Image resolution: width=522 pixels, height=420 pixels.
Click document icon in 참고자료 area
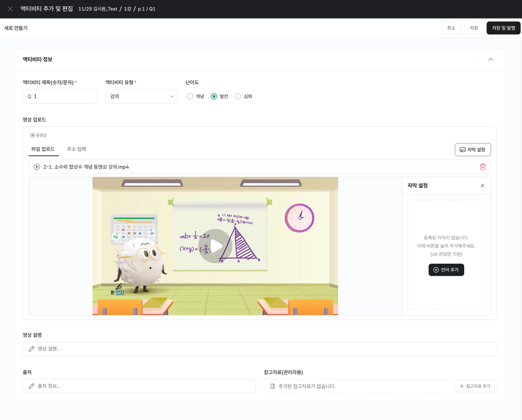pyautogui.click(x=272, y=386)
